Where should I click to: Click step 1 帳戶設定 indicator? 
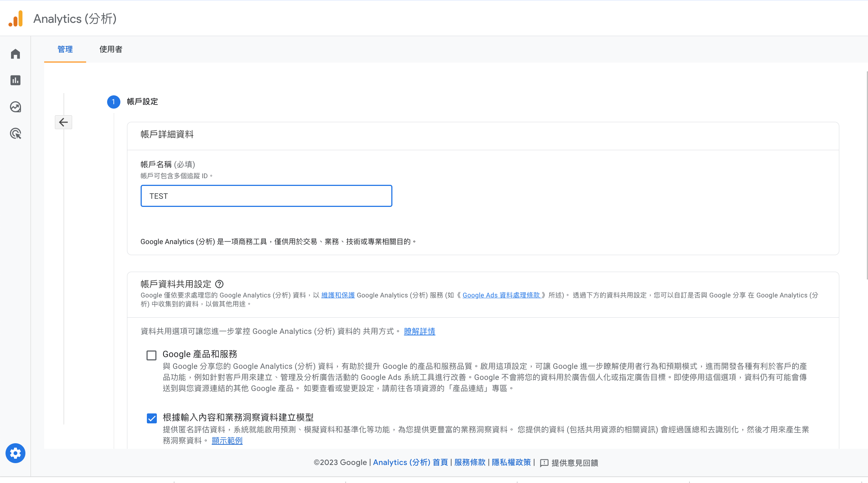pos(113,102)
